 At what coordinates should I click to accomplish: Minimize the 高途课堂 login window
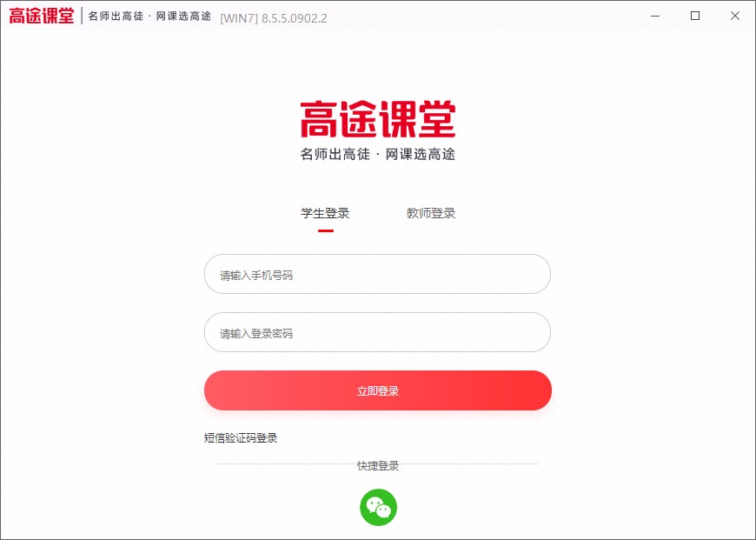pyautogui.click(x=654, y=16)
